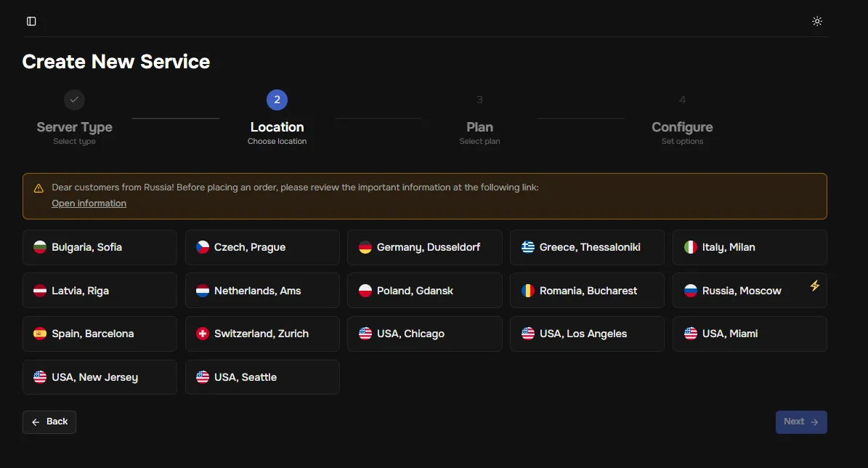Click the Romania flag icon
This screenshot has width=868, height=468.
coord(528,291)
